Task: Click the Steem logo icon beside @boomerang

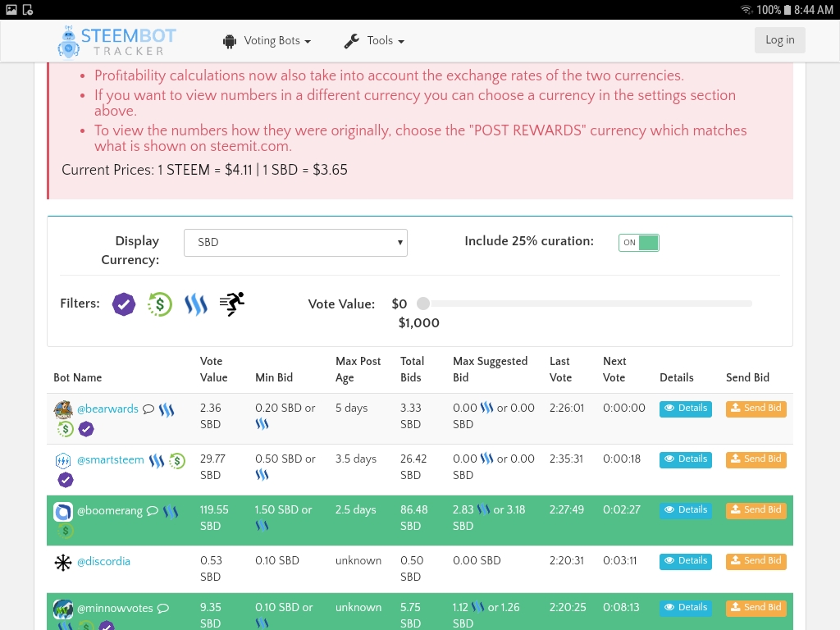Action: [171, 512]
